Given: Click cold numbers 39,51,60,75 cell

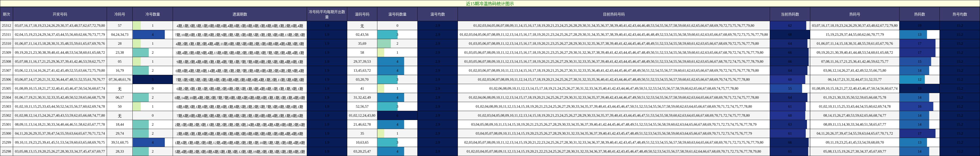Looking at the screenshot, I should 120,142.
